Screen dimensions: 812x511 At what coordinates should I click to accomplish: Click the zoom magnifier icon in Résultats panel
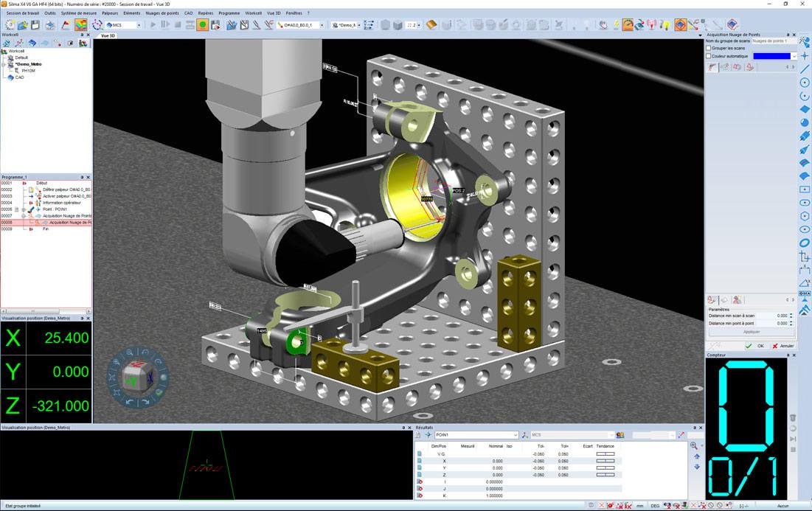tap(694, 446)
